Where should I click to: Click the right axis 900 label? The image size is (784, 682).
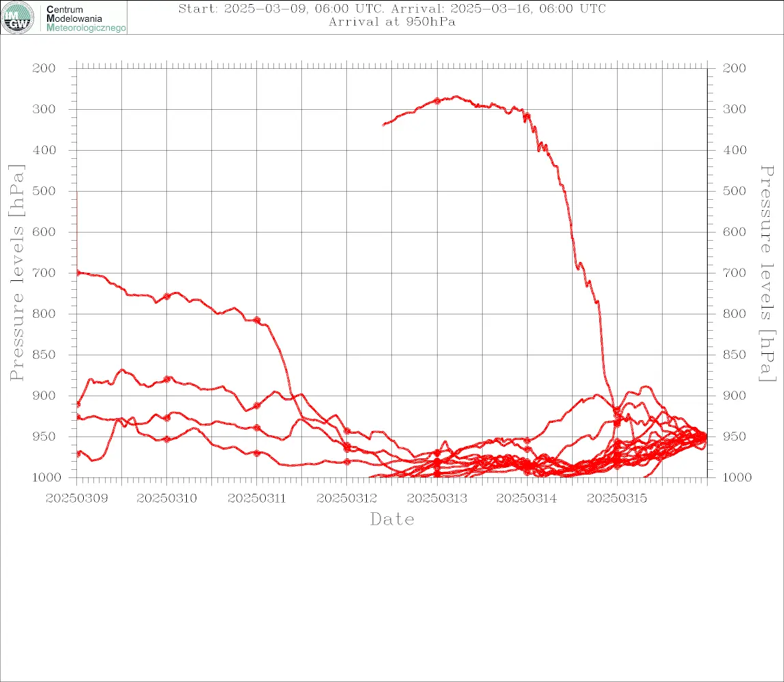[x=734, y=396]
